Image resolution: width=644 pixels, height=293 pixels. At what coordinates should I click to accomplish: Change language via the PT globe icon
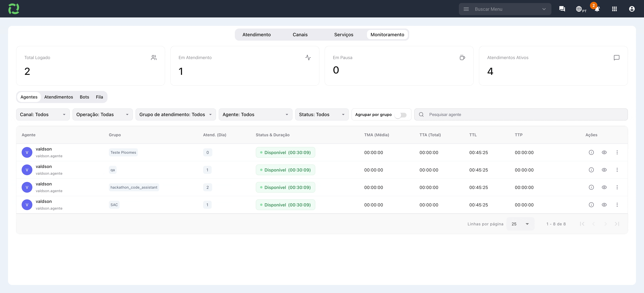581,9
